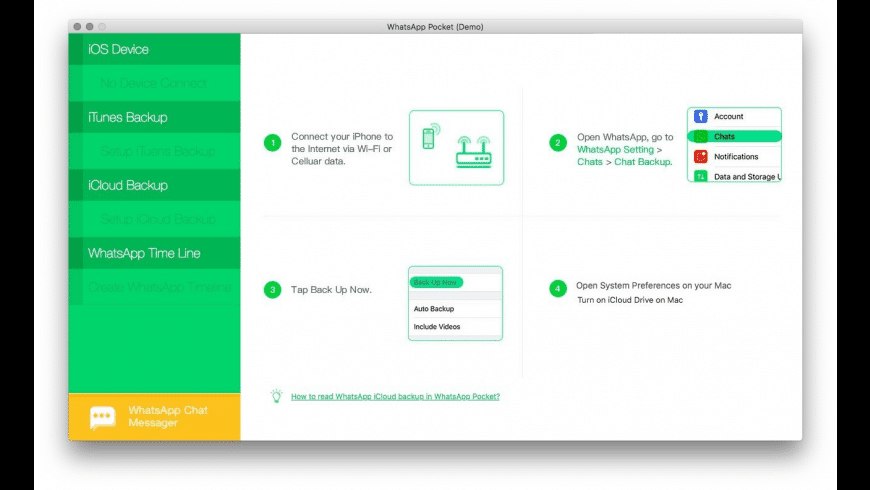Click Create WhatsApp Timeline entry
This screenshot has height=490, width=870.
tap(154, 287)
